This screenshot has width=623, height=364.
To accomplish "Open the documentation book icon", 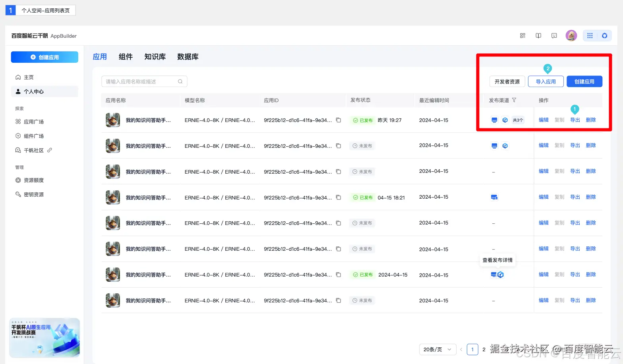I will pyautogui.click(x=538, y=36).
